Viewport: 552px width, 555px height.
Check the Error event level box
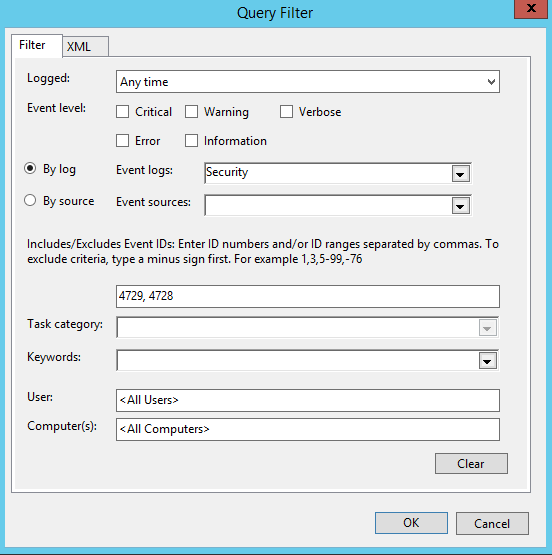pyautogui.click(x=122, y=141)
